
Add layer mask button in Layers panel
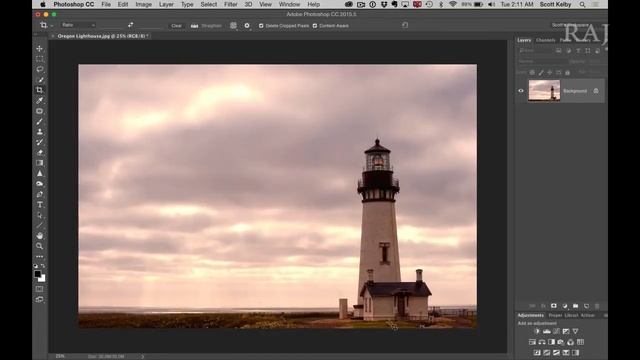click(554, 306)
